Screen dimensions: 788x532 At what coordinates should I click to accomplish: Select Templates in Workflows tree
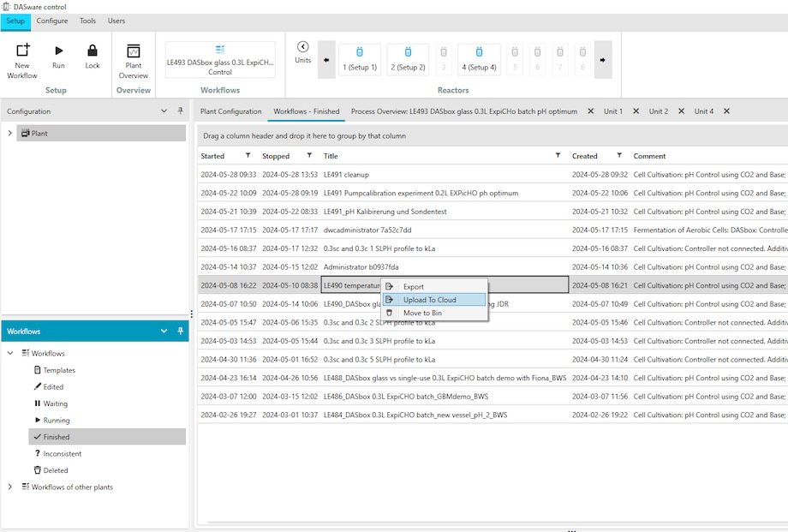point(54,370)
